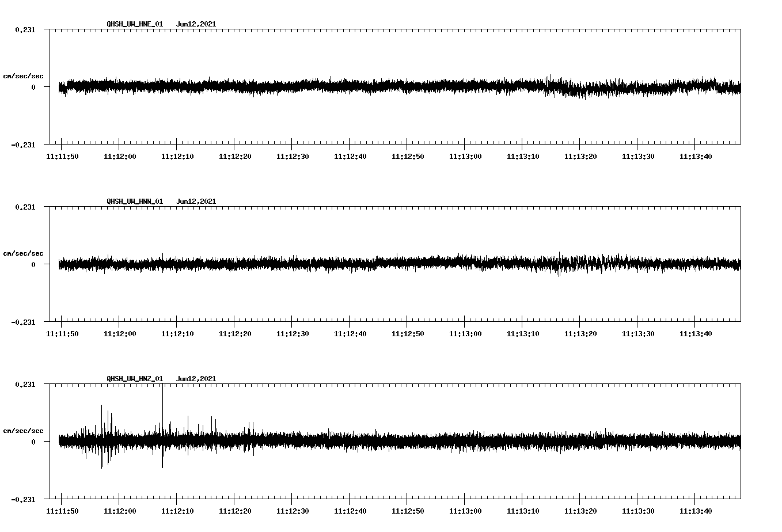The image size is (782, 532).
Task: Select the 11:12:20 time label under HNE plot
Action: click(235, 157)
